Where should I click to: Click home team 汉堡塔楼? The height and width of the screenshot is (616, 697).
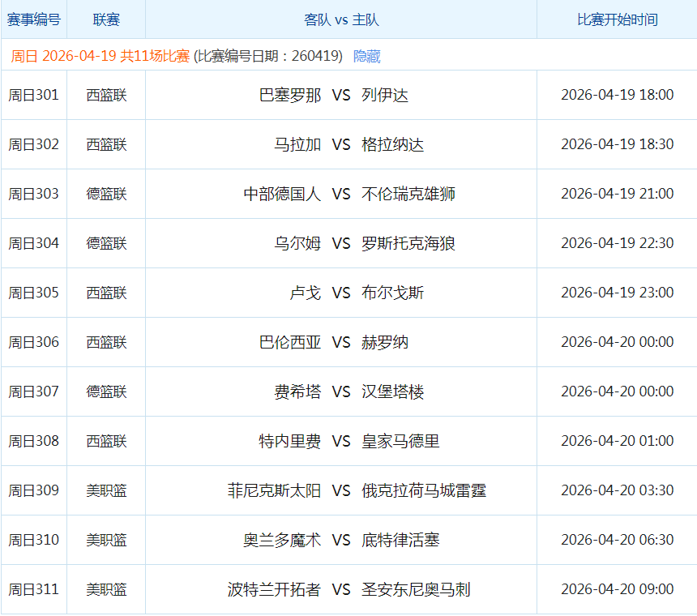[x=392, y=391]
